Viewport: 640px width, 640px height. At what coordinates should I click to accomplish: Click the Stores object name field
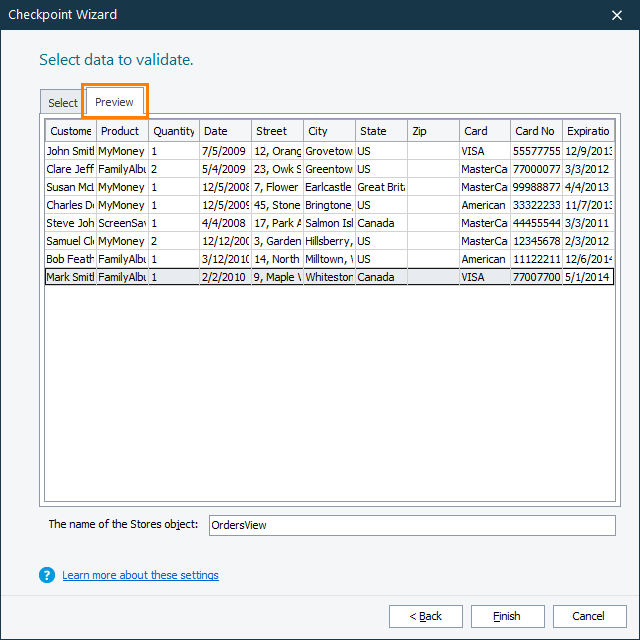coord(411,525)
